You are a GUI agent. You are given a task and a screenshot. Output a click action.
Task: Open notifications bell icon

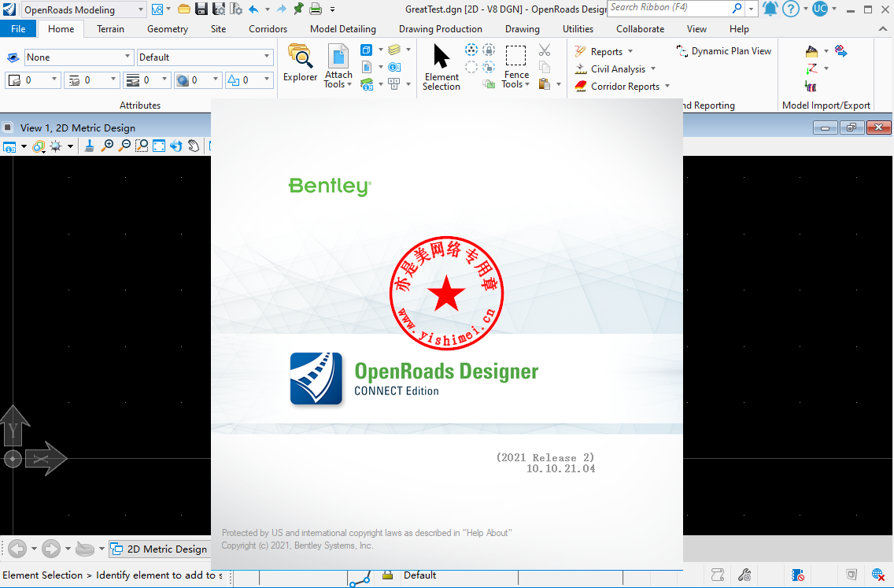[770, 9]
